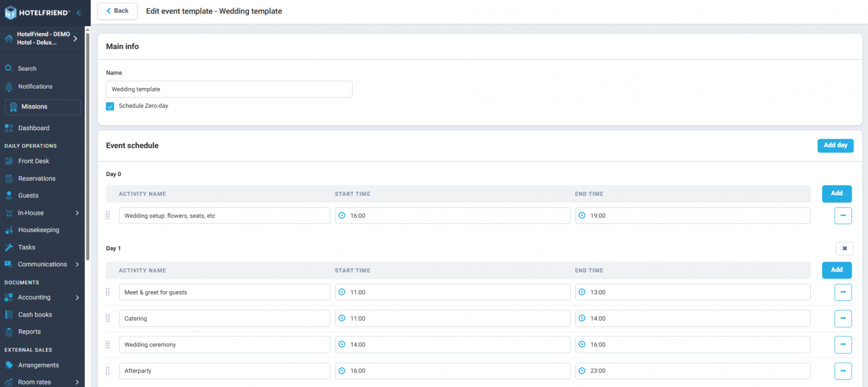Open Housekeeping

[38, 230]
